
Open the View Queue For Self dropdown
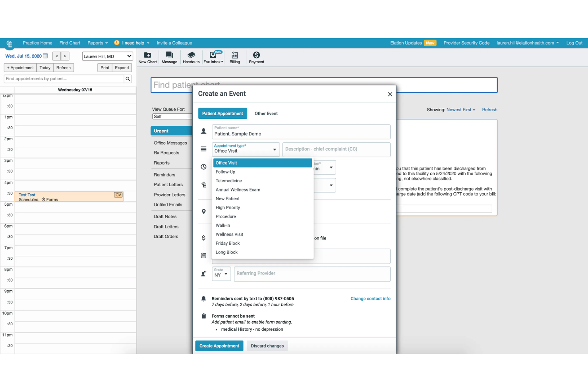[172, 117]
